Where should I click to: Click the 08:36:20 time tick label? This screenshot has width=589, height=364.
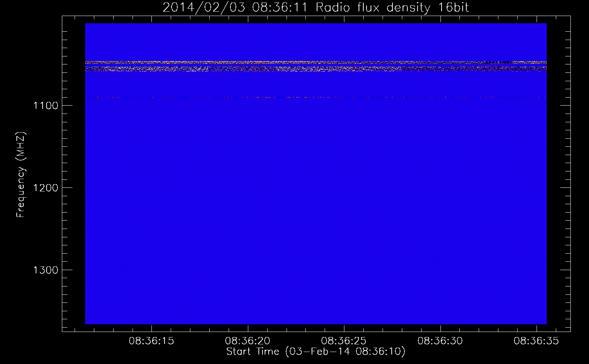coord(248,341)
